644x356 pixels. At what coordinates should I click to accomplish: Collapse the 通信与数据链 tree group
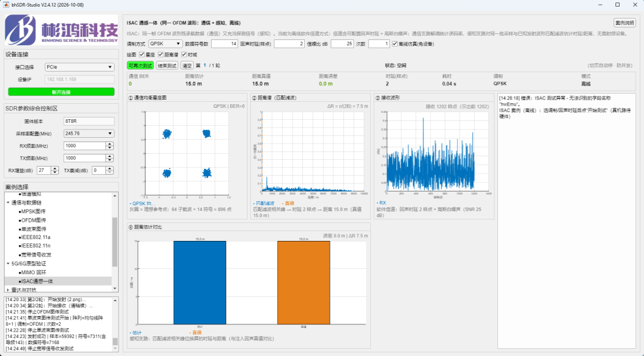pyautogui.click(x=8, y=202)
